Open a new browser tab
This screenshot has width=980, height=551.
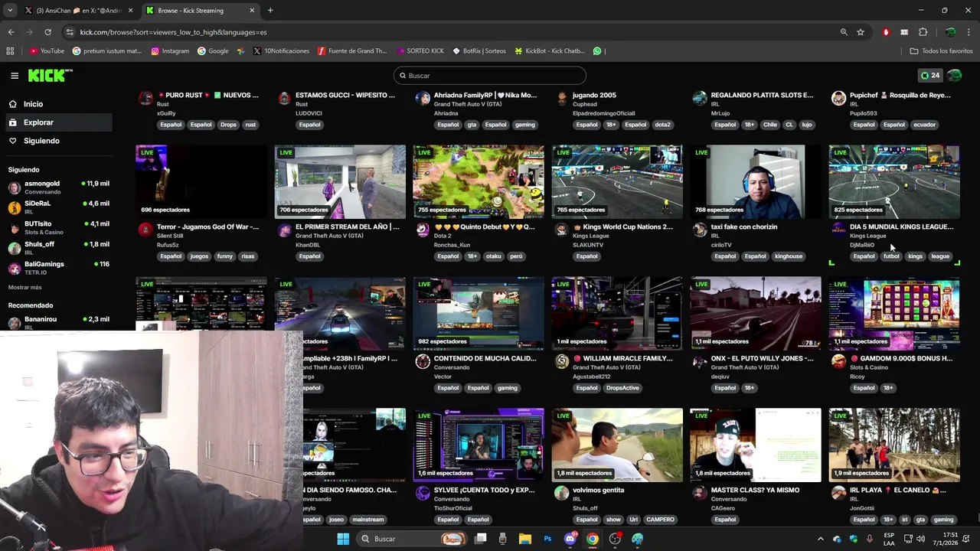[270, 11]
